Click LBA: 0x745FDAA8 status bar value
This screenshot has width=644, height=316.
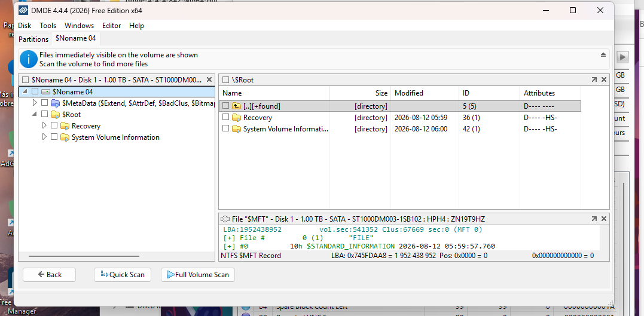tap(384, 256)
